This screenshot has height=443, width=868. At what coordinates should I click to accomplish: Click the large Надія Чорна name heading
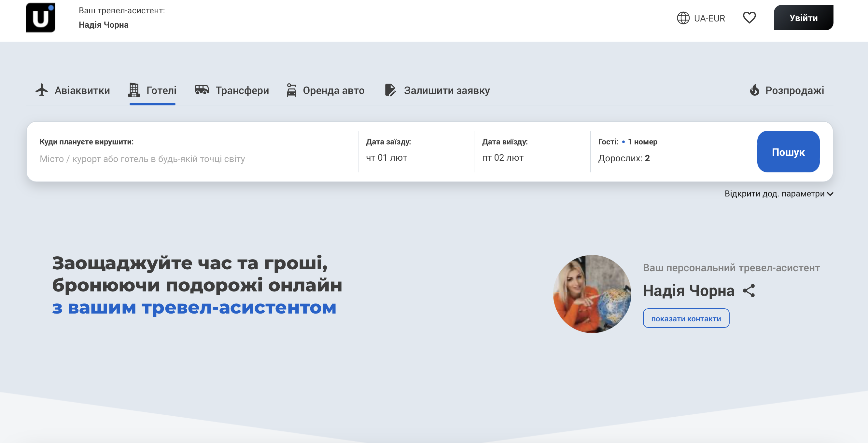[x=688, y=290]
